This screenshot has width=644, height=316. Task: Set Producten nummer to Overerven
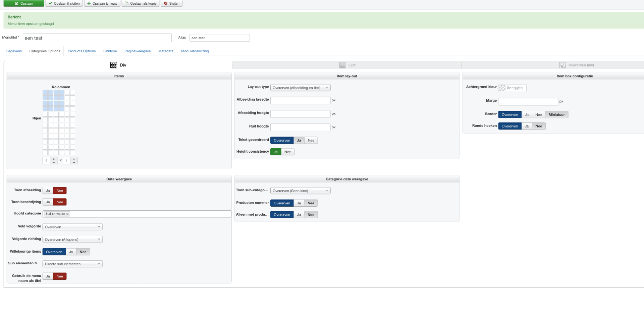pos(282,203)
